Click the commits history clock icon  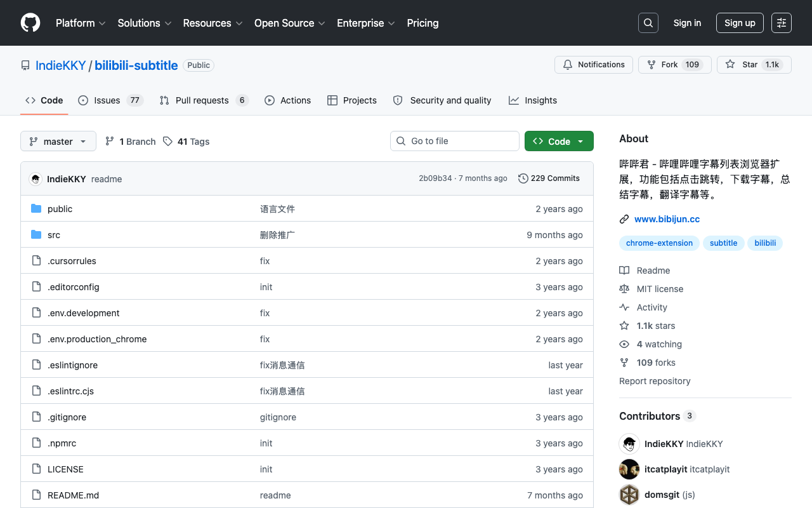tap(523, 178)
